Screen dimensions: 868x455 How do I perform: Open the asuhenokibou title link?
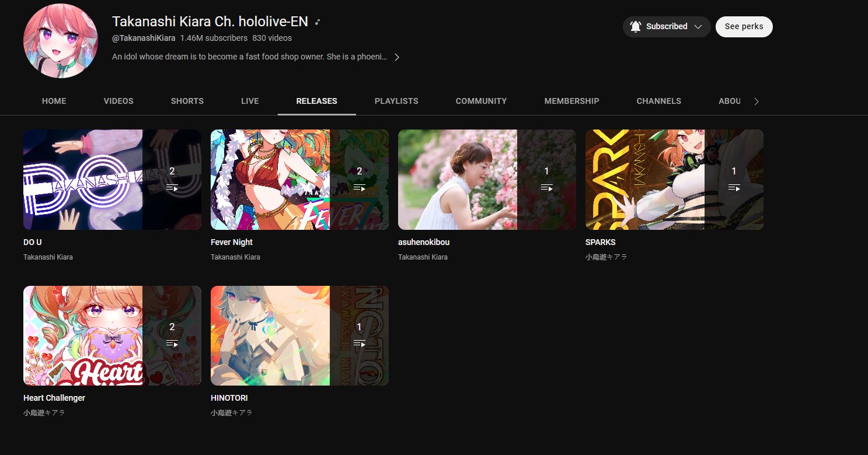424,242
